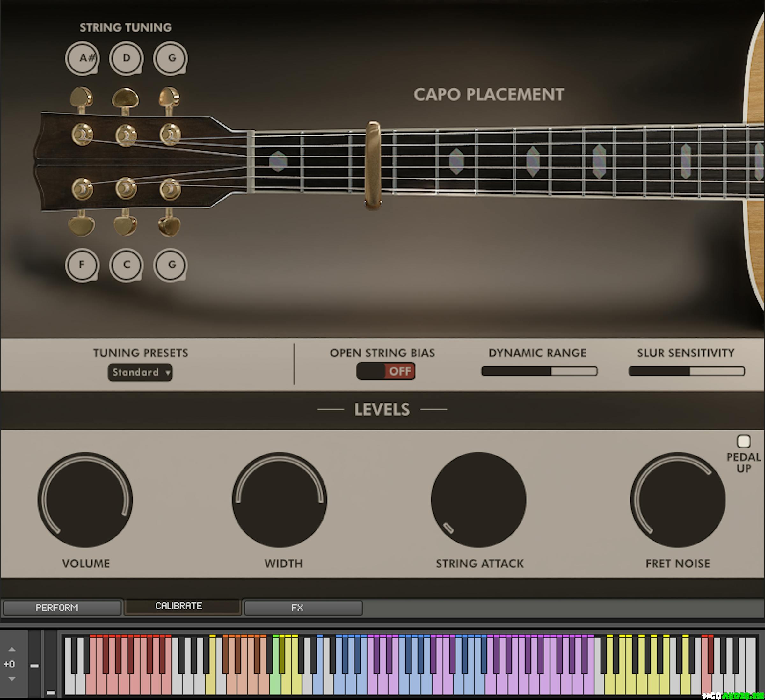This screenshot has width=765, height=700.
Task: Click the keyboard octave down arrow
Action: pyautogui.click(x=12, y=679)
